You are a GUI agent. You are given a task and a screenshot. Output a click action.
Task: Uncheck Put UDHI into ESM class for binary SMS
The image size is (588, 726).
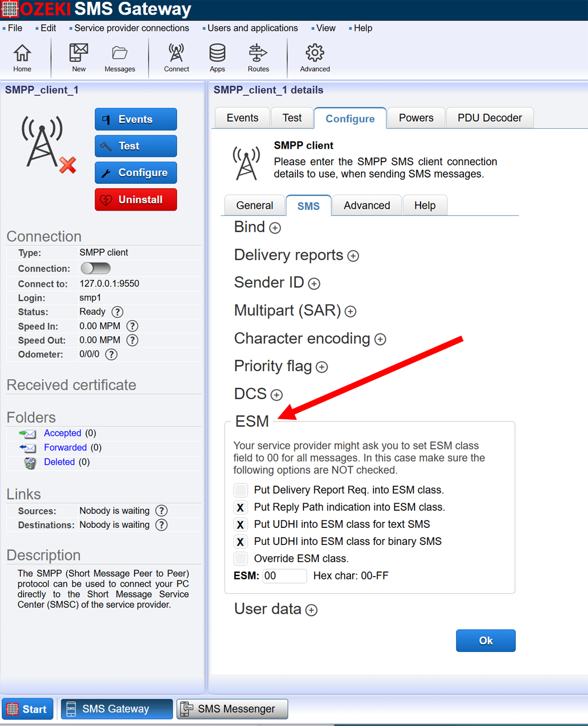coord(240,541)
